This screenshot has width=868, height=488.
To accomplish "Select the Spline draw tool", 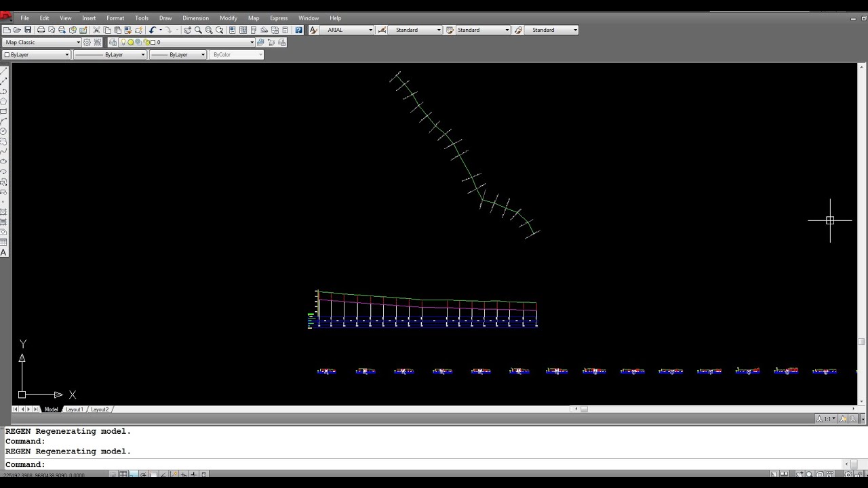I will (x=3, y=151).
